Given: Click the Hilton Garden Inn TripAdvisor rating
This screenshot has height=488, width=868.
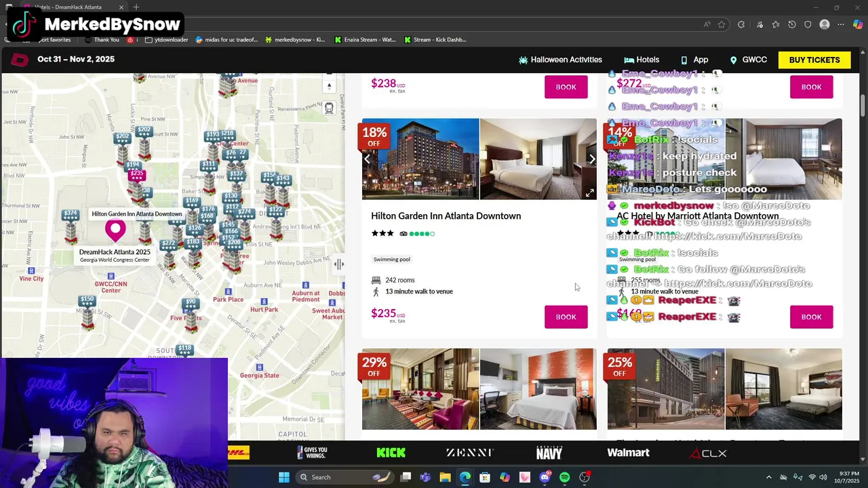Looking at the screenshot, I should 417,234.
